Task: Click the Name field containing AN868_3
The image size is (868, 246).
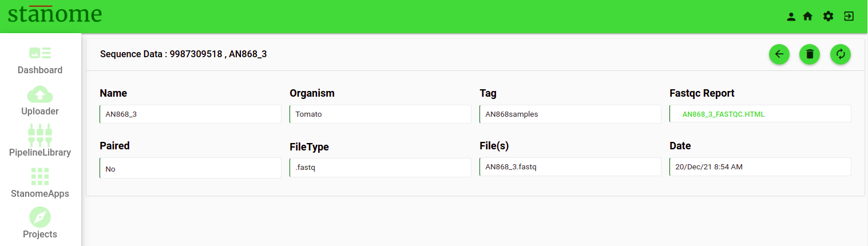Action: pos(191,114)
